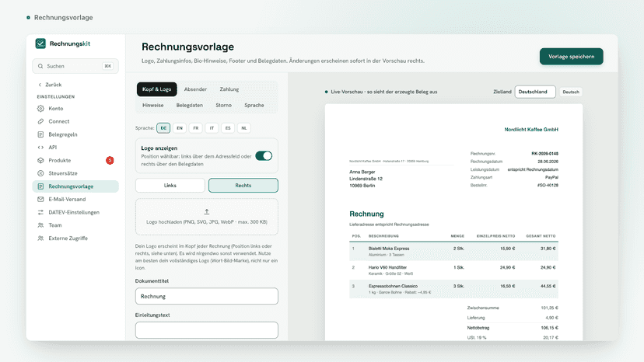Viewport: 644px width, 362px height.
Task: Open DATEV-Einstellungen page
Action: (75, 212)
